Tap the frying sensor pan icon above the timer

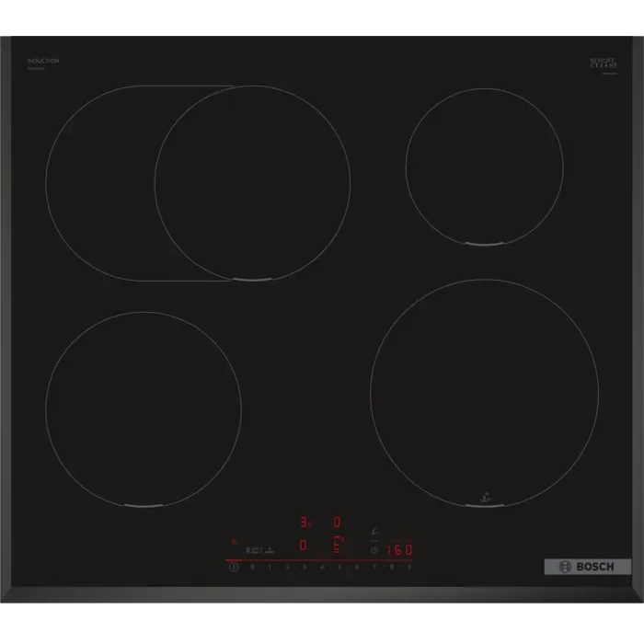click(374, 530)
